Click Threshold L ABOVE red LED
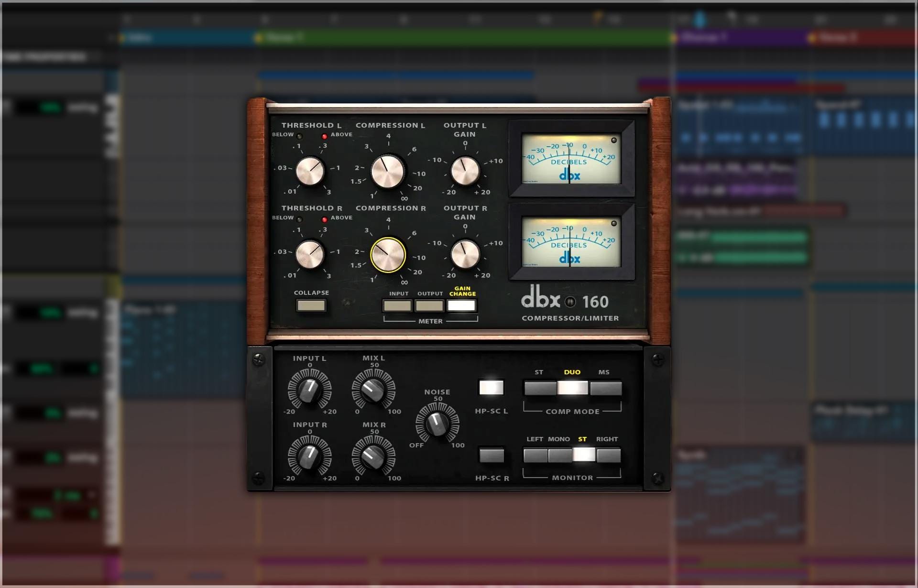 pyautogui.click(x=325, y=136)
